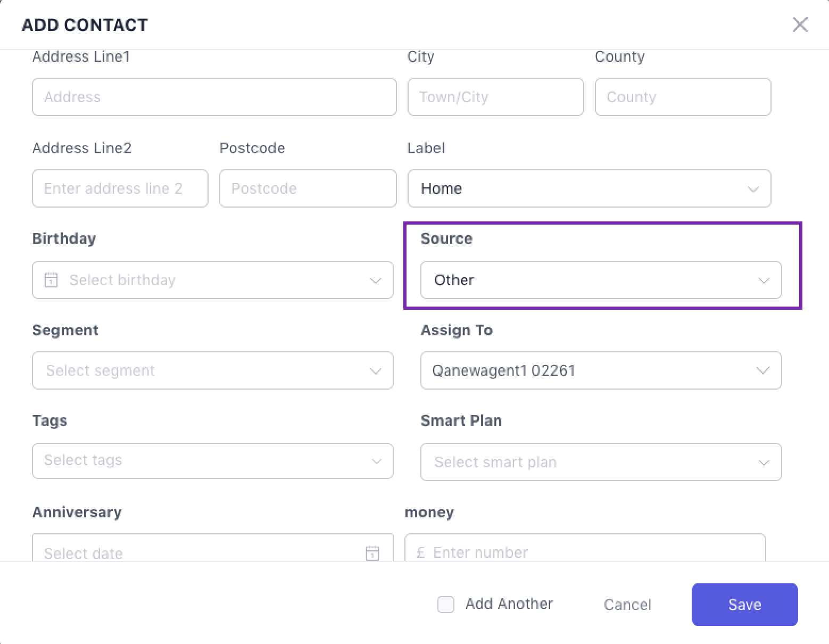The image size is (829, 644).
Task: Open the Assign To dropdown
Action: point(601,370)
